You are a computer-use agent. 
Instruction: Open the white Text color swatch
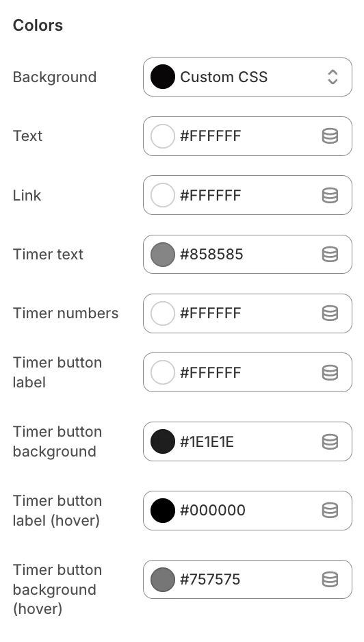pyautogui.click(x=163, y=136)
